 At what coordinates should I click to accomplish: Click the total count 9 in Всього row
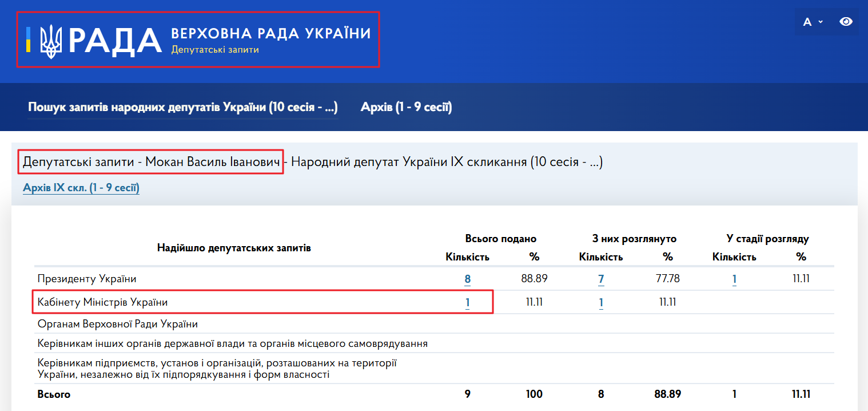tap(468, 394)
